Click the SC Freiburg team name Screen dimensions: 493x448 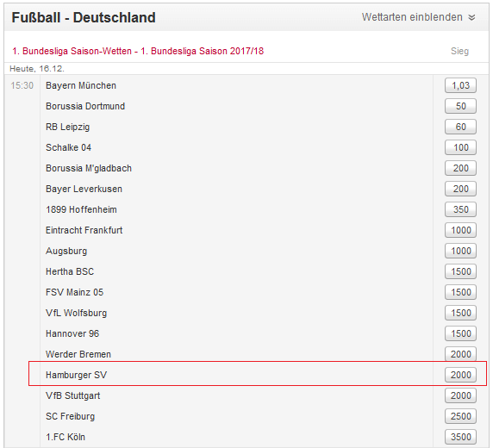point(70,416)
